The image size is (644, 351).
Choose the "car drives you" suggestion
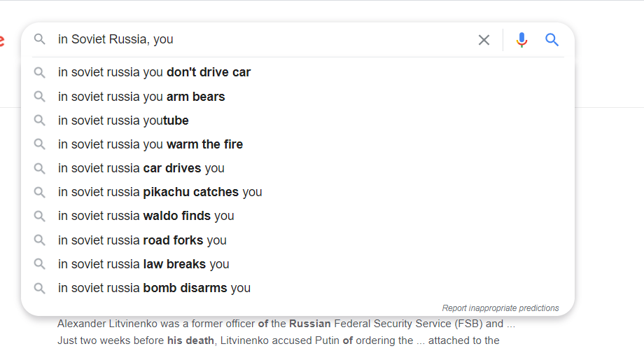[141, 168]
